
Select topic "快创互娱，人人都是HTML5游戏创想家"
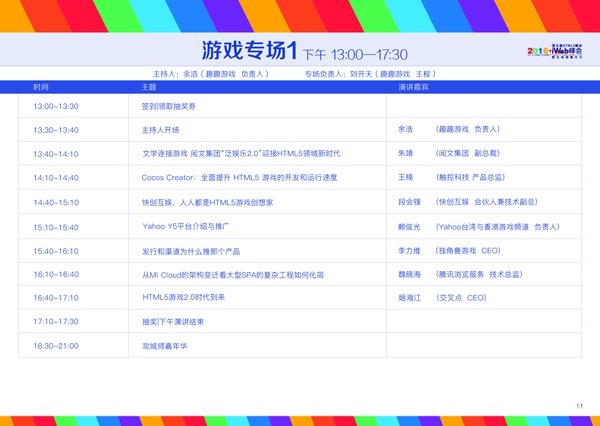[x=207, y=202]
